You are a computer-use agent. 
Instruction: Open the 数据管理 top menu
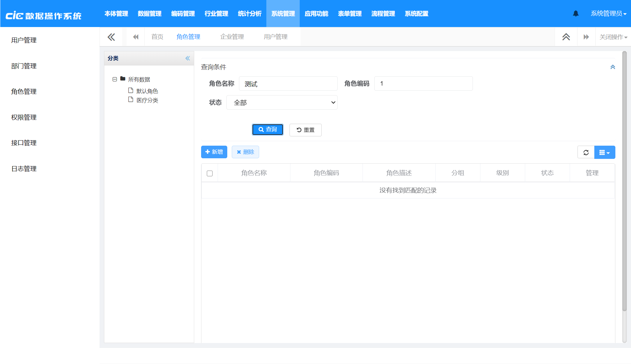coord(149,14)
